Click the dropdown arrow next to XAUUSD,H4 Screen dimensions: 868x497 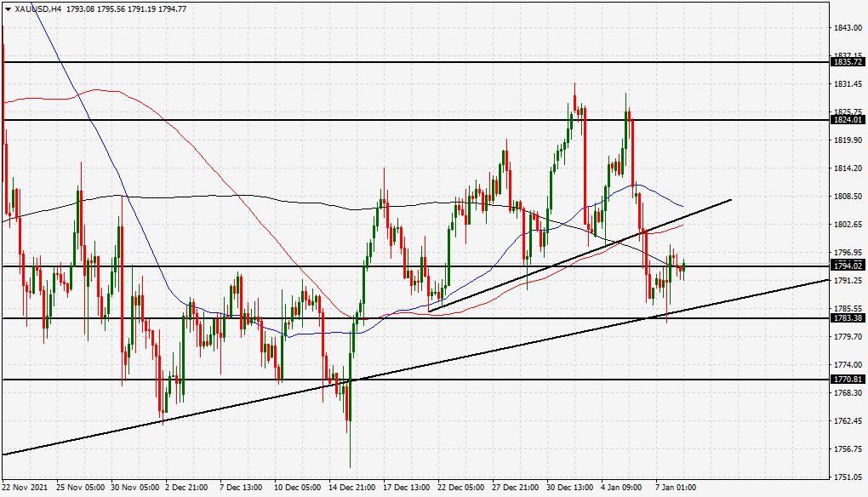(x=8, y=9)
